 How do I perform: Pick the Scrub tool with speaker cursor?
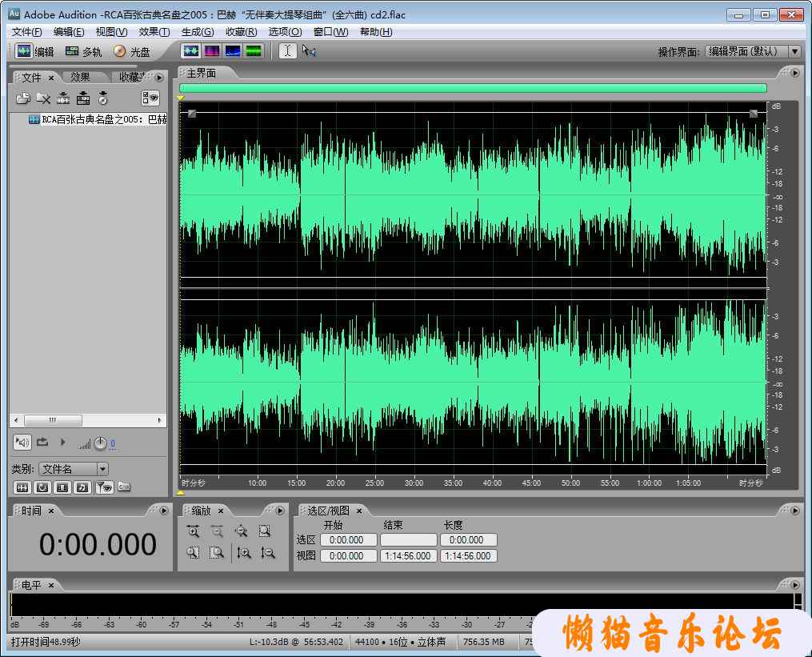coord(309,50)
